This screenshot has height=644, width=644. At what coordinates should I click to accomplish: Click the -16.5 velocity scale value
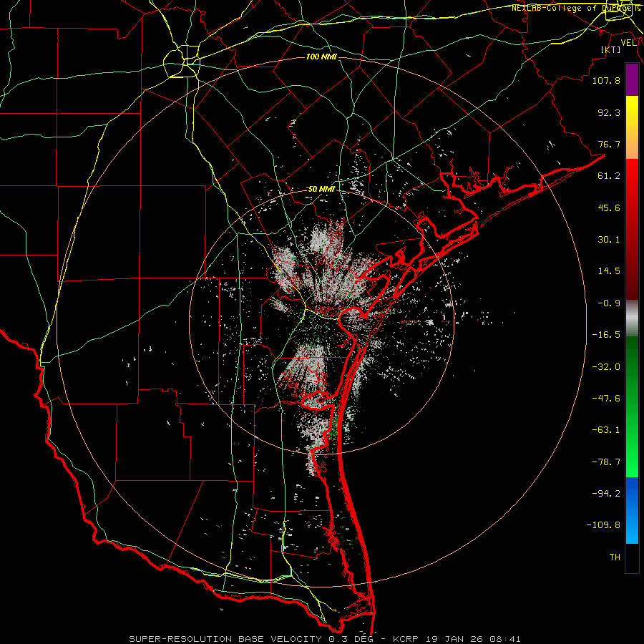(606, 335)
